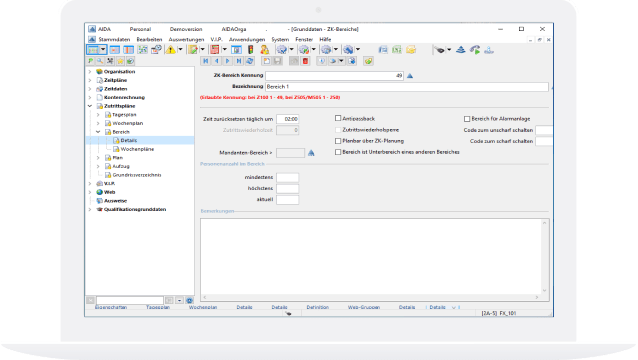This screenshot has height=360, width=638.
Task: Click the person icon in the main toolbar
Action: pyautogui.click(x=264, y=50)
